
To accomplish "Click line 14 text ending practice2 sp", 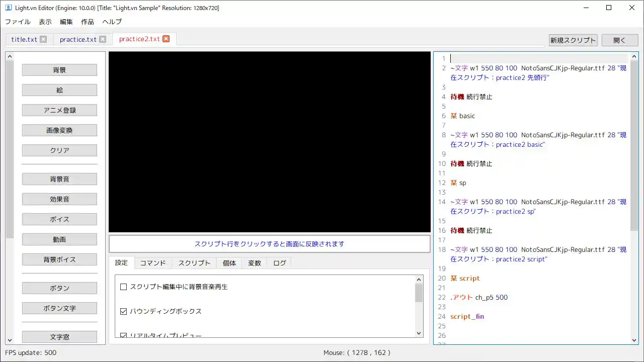I will pos(516,211).
